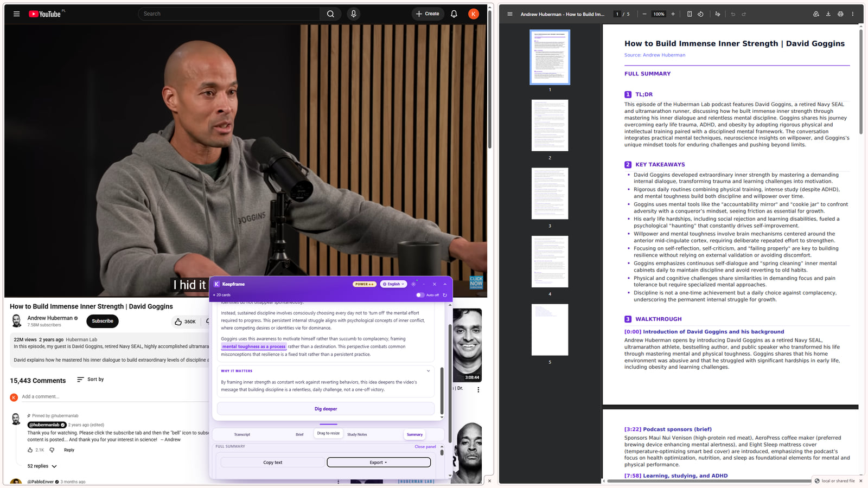Click the Add a comment field
This screenshot has width=868, height=488.
[x=114, y=397]
